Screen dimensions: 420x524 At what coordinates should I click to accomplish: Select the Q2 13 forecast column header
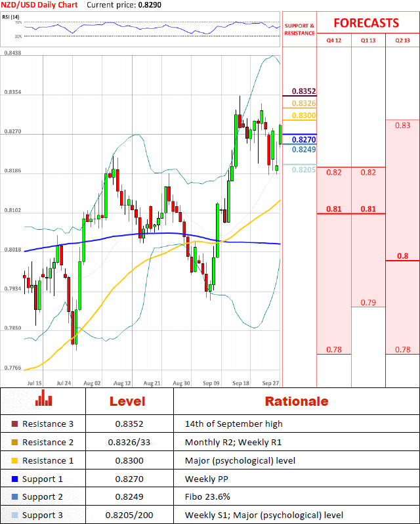pyautogui.click(x=402, y=41)
